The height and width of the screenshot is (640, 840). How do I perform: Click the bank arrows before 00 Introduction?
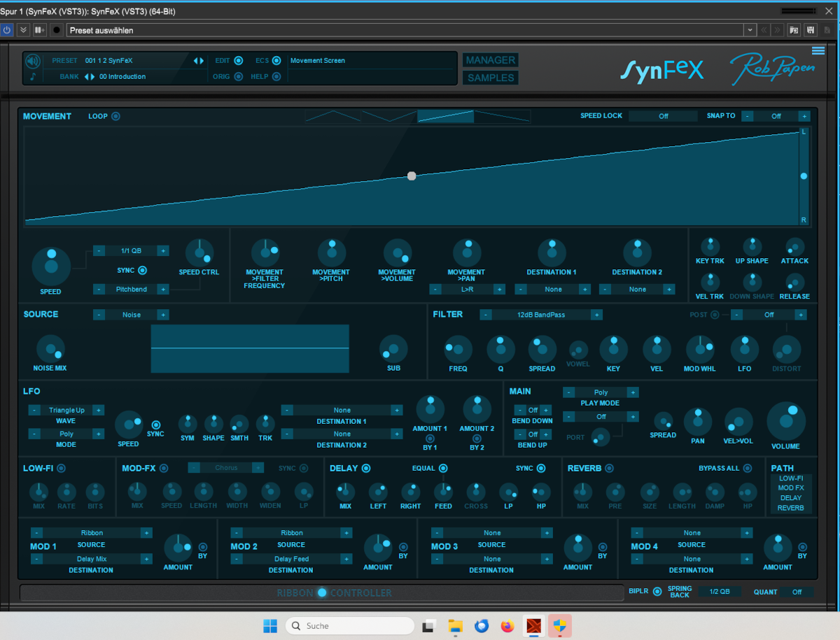[89, 77]
